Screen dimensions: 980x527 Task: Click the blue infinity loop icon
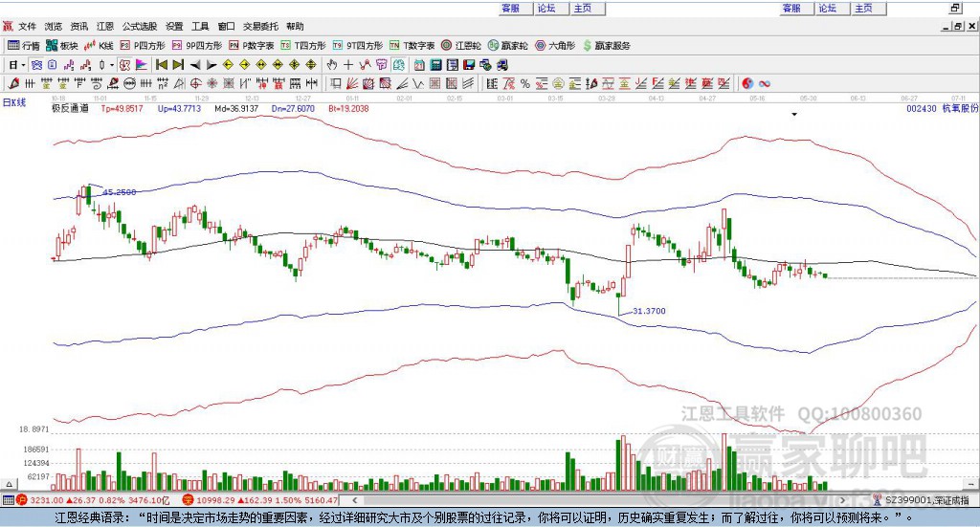click(x=765, y=83)
